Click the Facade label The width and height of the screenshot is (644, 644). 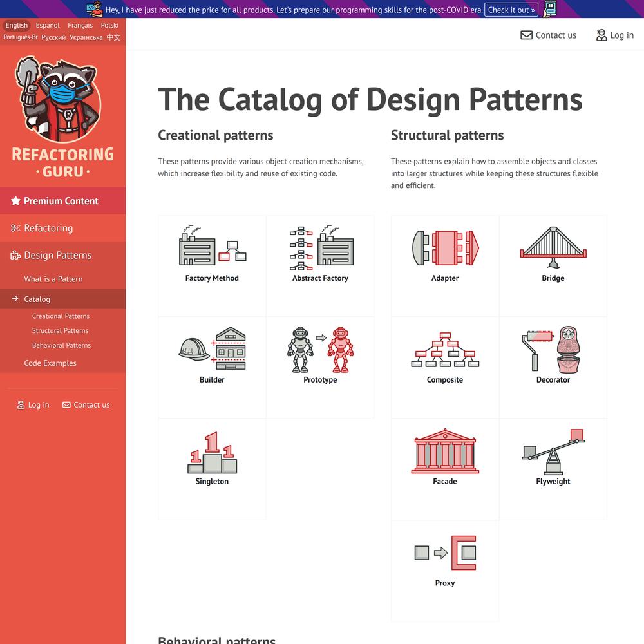click(x=445, y=481)
